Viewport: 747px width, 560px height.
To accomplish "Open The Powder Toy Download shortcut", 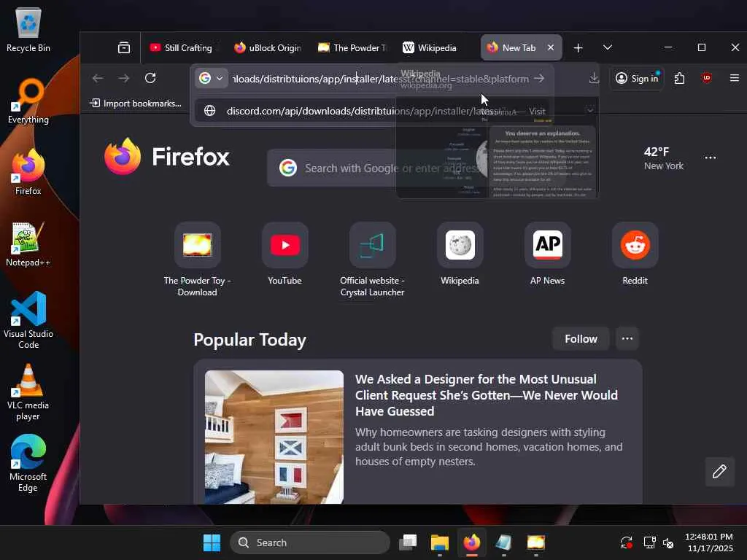I will tap(197, 260).
